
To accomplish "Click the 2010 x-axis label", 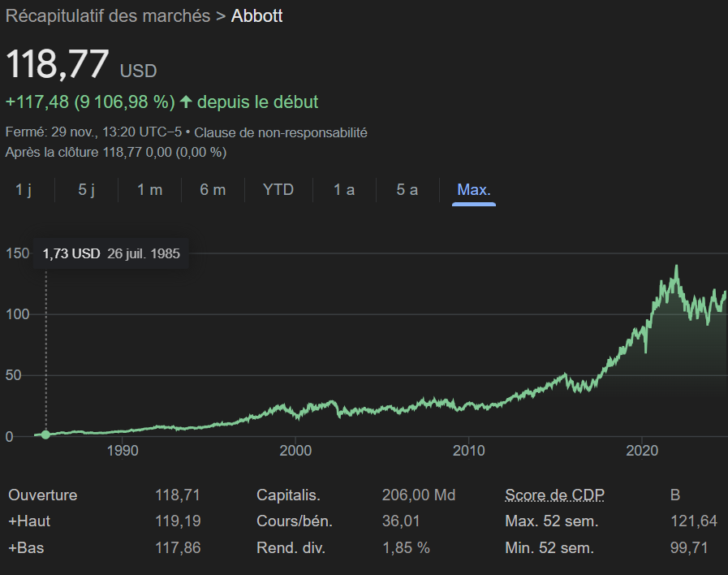I will tap(469, 451).
